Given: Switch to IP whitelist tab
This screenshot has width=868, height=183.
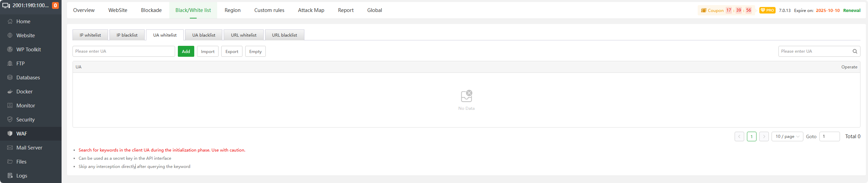Looking at the screenshot, I should tap(90, 35).
